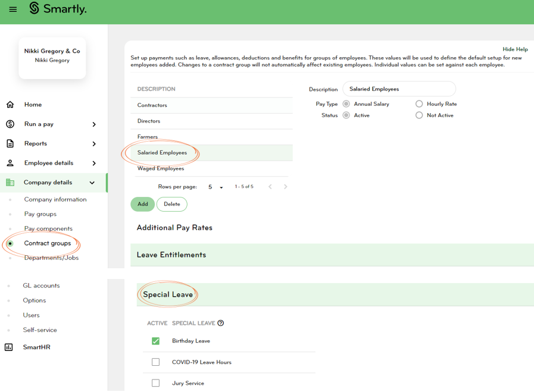
Task: Click the Hide Help link
Action: point(515,49)
